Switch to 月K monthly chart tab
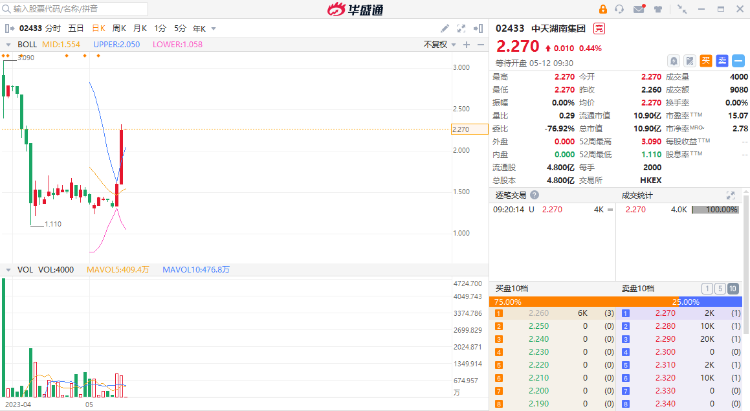Screen dimensions: 750x411 140,29
